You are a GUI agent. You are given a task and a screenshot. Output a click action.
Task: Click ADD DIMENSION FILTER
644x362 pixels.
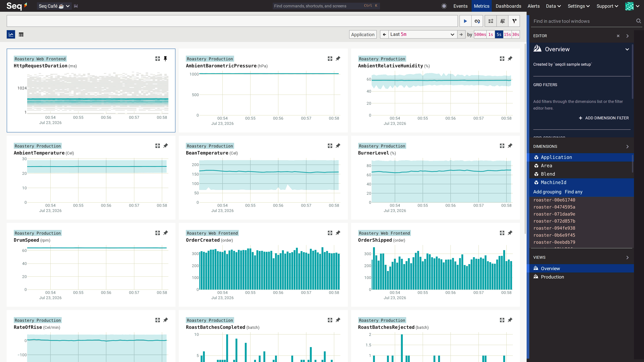click(x=604, y=118)
